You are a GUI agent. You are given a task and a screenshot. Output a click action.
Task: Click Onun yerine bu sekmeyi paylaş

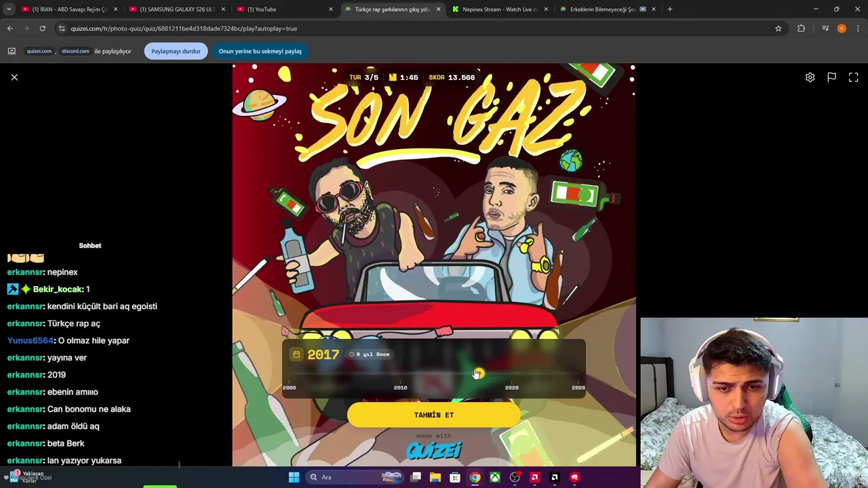pyautogui.click(x=260, y=51)
